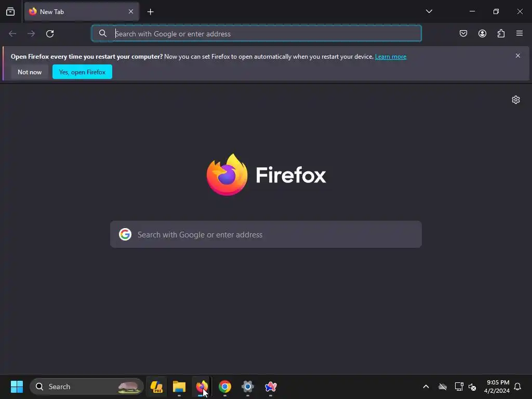Switch to the New Tab tab
Viewport: 532px width, 399px height.
coord(82,11)
